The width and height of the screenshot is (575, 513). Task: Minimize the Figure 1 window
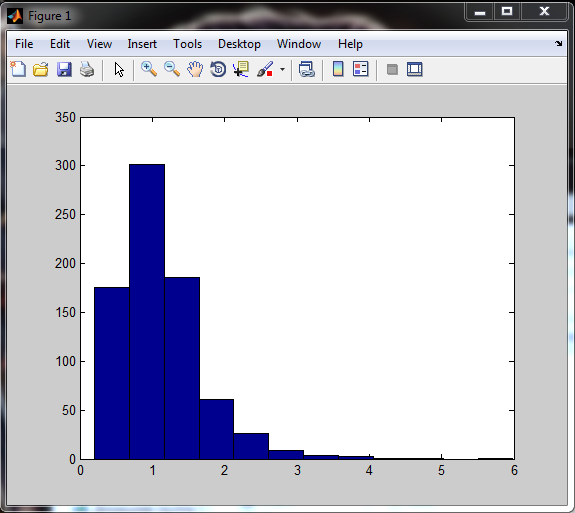(480, 12)
